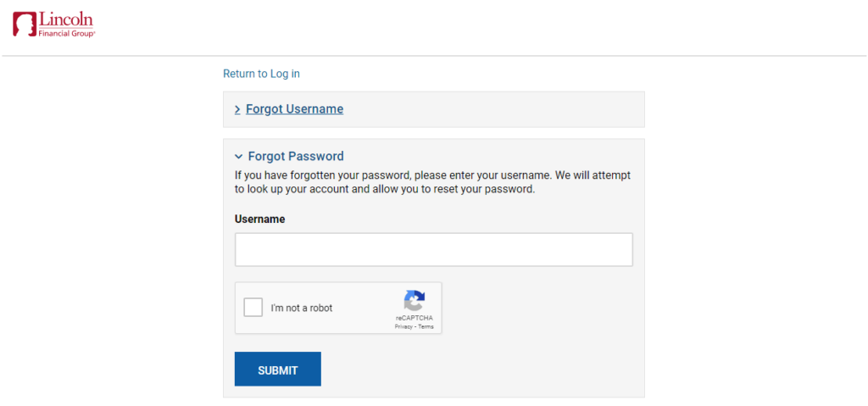Click the I'm not a robot label
The width and height of the screenshot is (868, 406).
(x=302, y=308)
